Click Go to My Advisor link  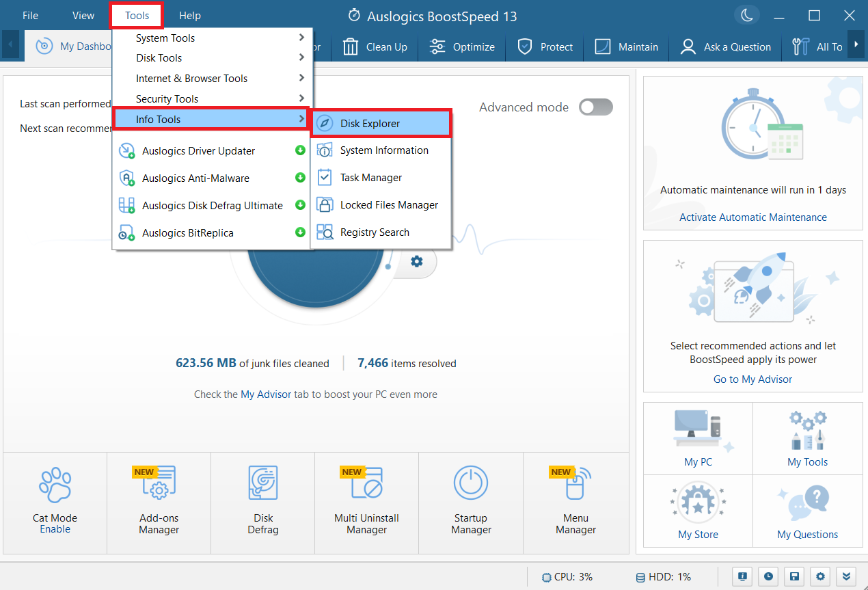(x=753, y=379)
